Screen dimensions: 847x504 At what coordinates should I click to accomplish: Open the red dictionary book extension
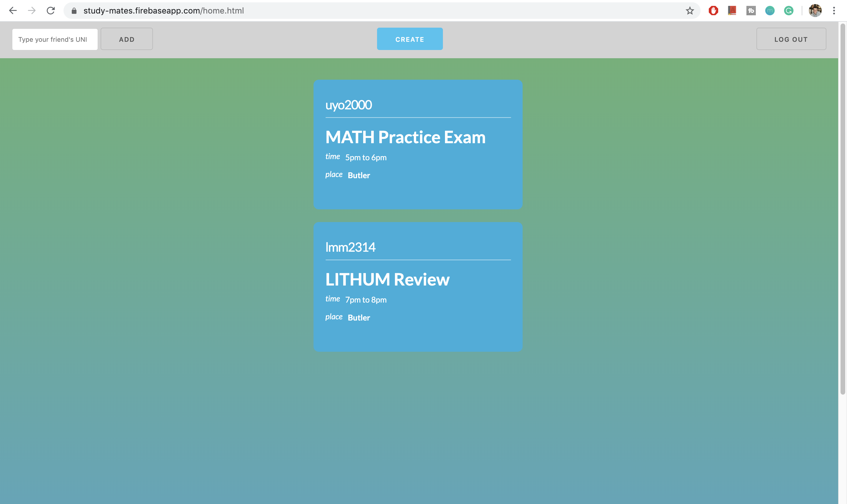click(x=732, y=11)
